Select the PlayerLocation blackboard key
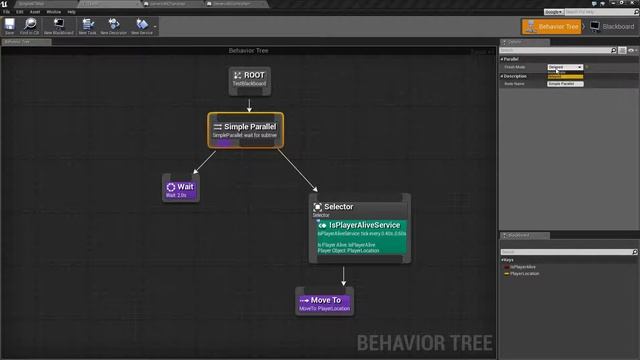Viewport: 640px width, 360px height. 524,274
